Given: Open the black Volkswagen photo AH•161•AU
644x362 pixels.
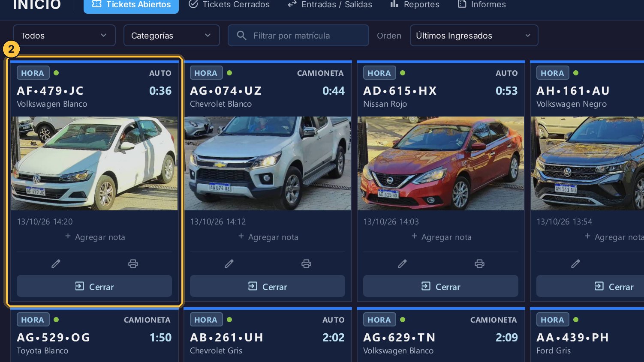Looking at the screenshot, I should 587,163.
